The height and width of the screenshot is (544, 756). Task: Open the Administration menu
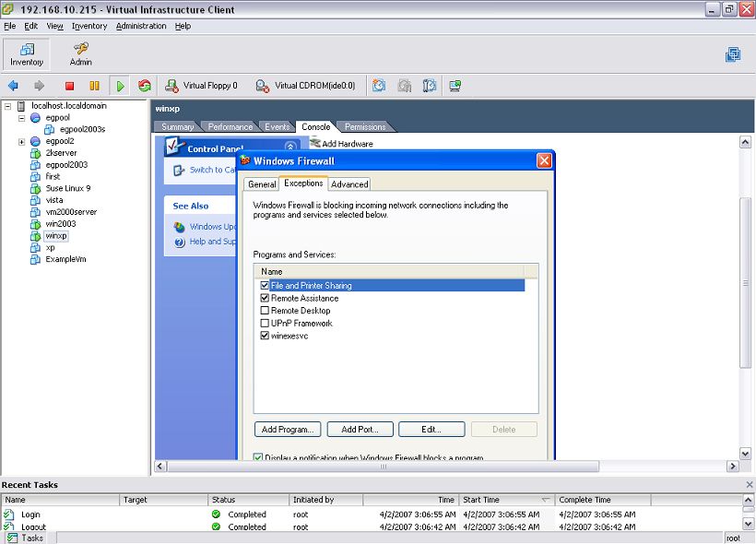141,26
